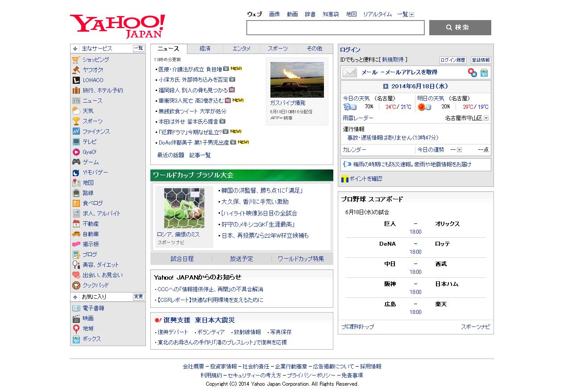Click the broadcast schedule link
The image size is (564, 392).
coord(241,259)
